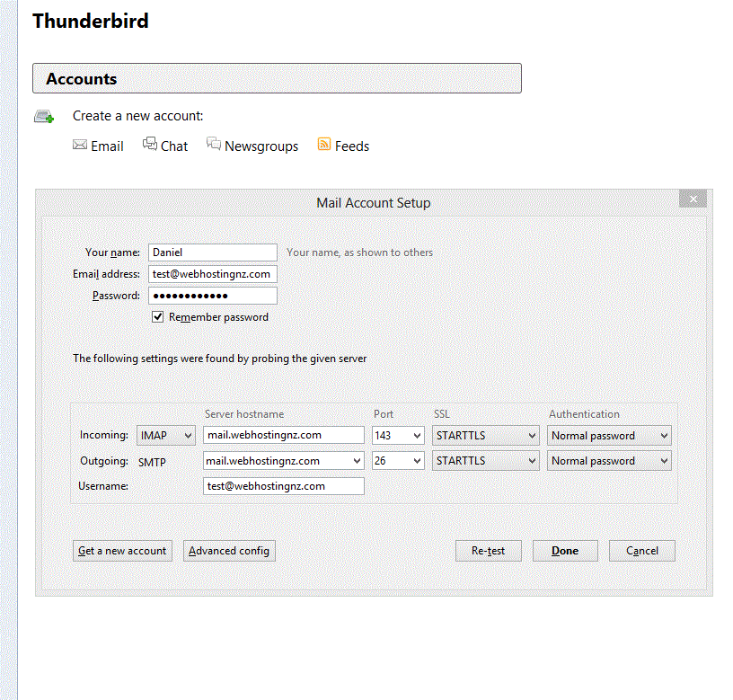Focus the Username text field

coord(284,486)
